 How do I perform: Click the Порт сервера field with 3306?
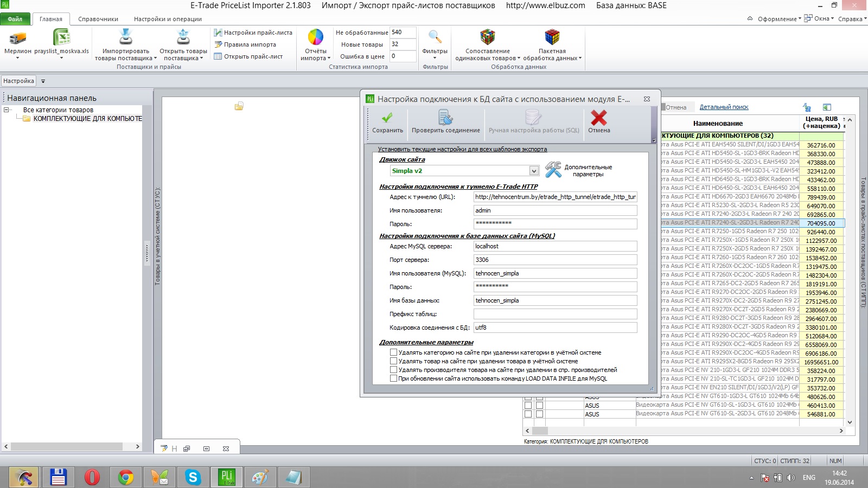[x=555, y=260]
